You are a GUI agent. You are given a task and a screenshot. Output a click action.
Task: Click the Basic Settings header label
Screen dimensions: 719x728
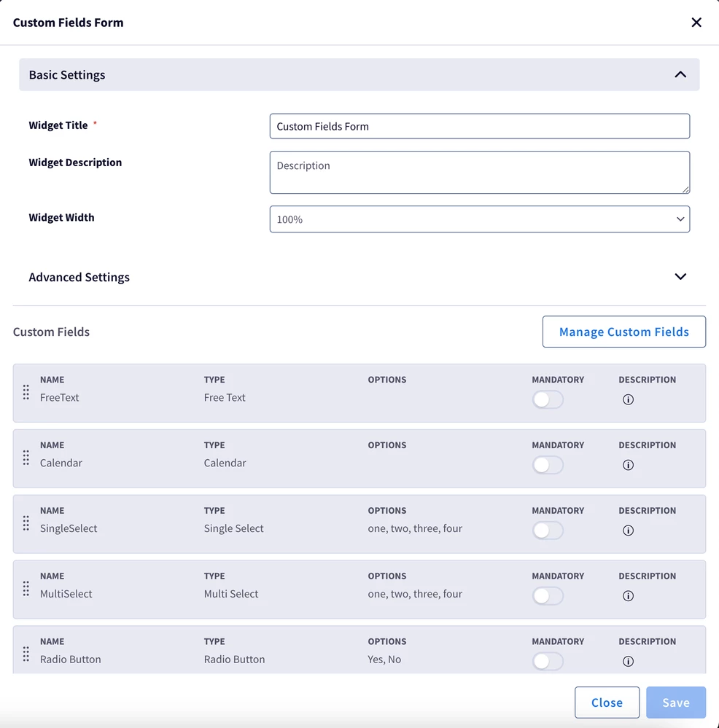point(67,75)
